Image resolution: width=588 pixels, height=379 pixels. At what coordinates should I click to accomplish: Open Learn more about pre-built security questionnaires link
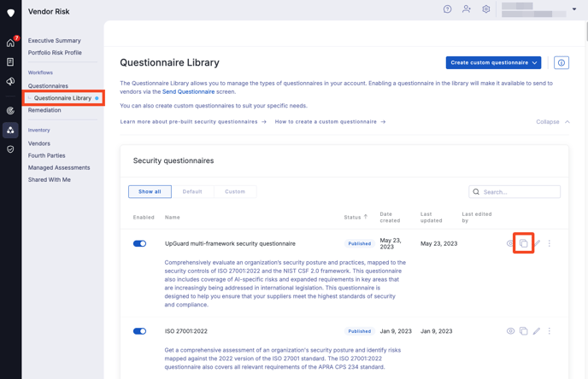tap(193, 122)
